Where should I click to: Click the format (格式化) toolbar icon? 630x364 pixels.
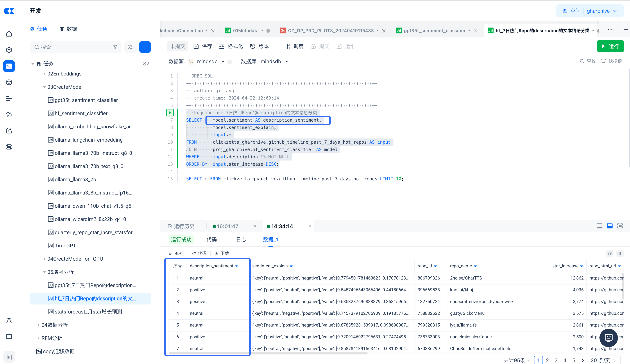(222, 46)
